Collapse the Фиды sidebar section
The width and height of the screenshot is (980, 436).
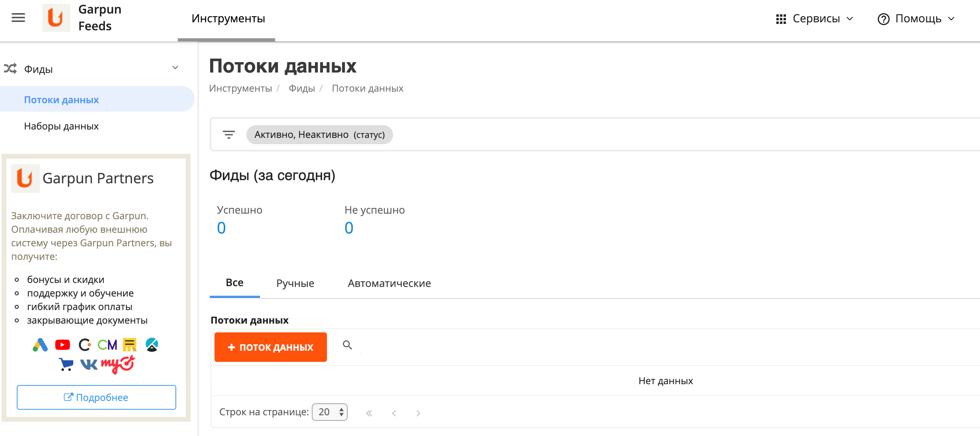(175, 68)
